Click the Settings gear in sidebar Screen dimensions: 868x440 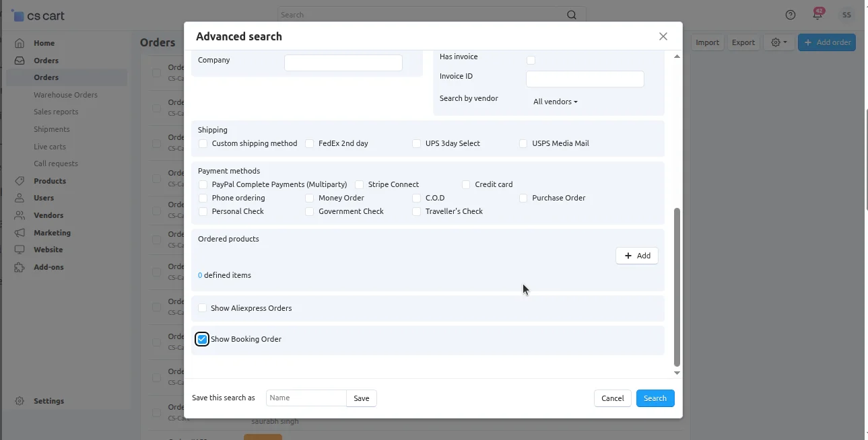(x=20, y=401)
